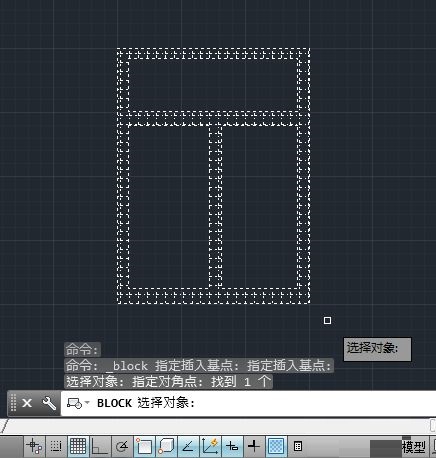This screenshot has width=436, height=458.
Task: Toggle 2D Object Snap icon
Action: tap(144, 446)
